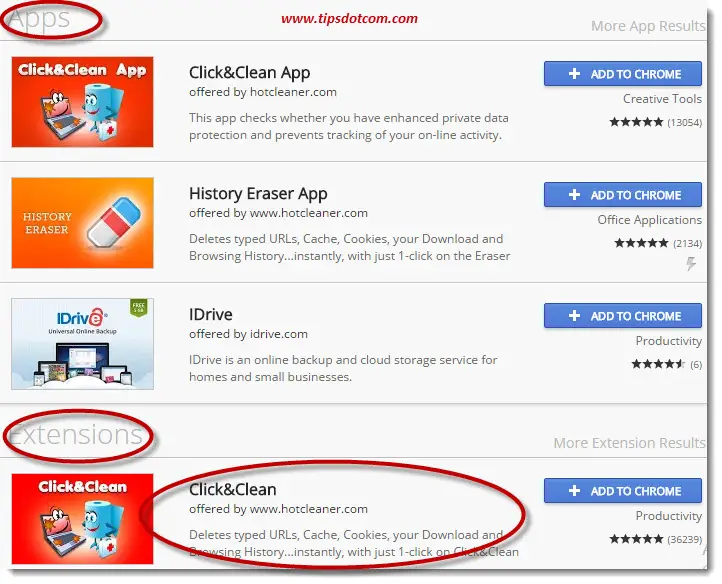Open the History Eraser App title

[x=258, y=193]
